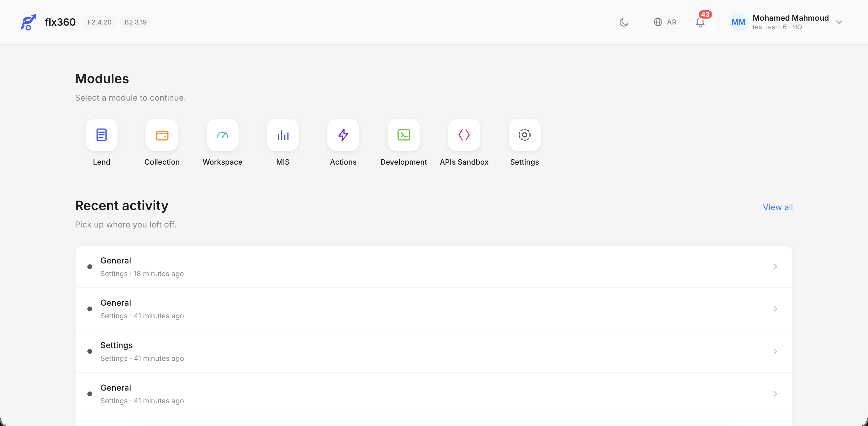868x426 pixels.
Task: Click the View all link
Action: (x=778, y=207)
